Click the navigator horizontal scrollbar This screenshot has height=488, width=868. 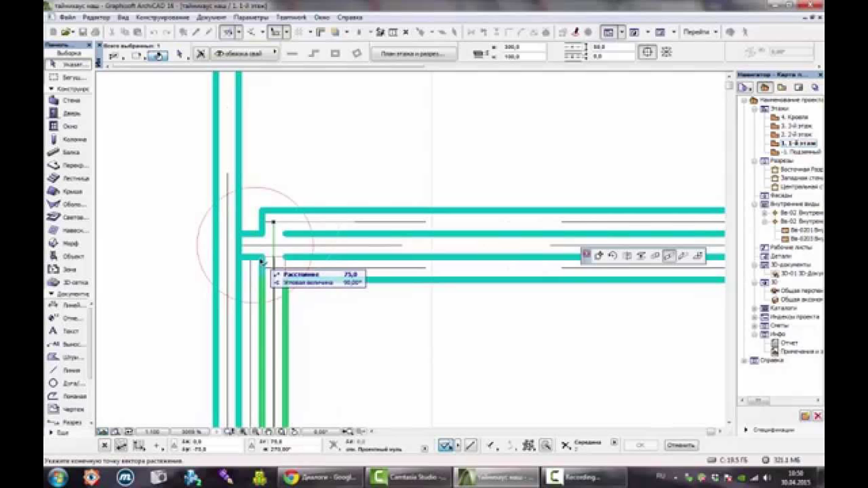tap(758, 400)
